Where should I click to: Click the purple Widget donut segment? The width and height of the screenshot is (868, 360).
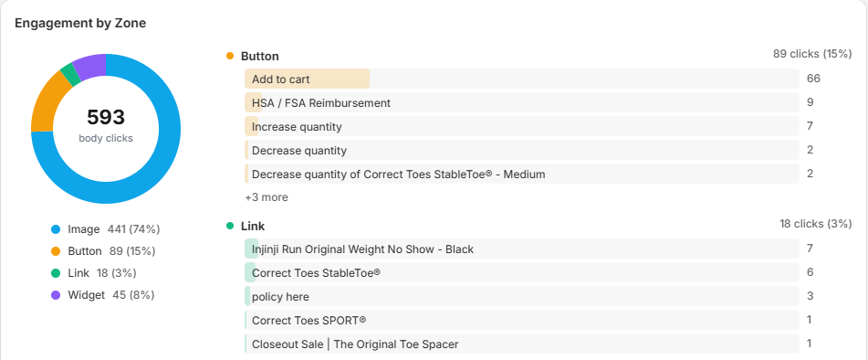pos(90,66)
